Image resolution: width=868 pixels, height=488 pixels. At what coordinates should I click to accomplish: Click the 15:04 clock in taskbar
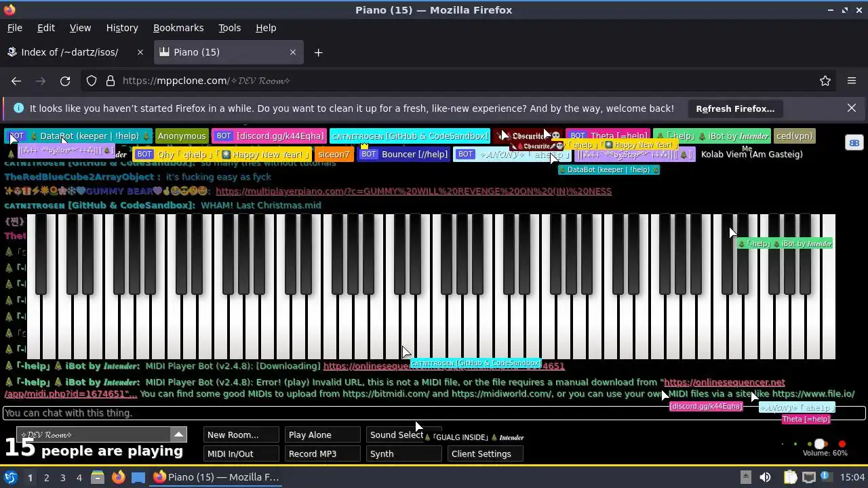852,477
